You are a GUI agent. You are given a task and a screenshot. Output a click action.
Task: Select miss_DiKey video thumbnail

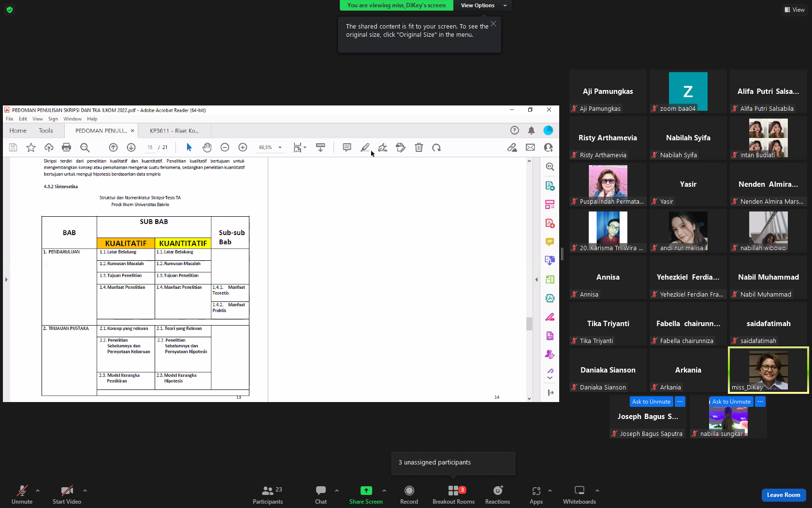[x=768, y=370]
